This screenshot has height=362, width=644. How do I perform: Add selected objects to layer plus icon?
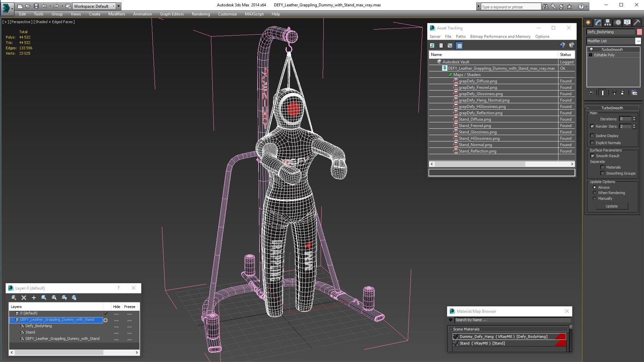pos(34,298)
